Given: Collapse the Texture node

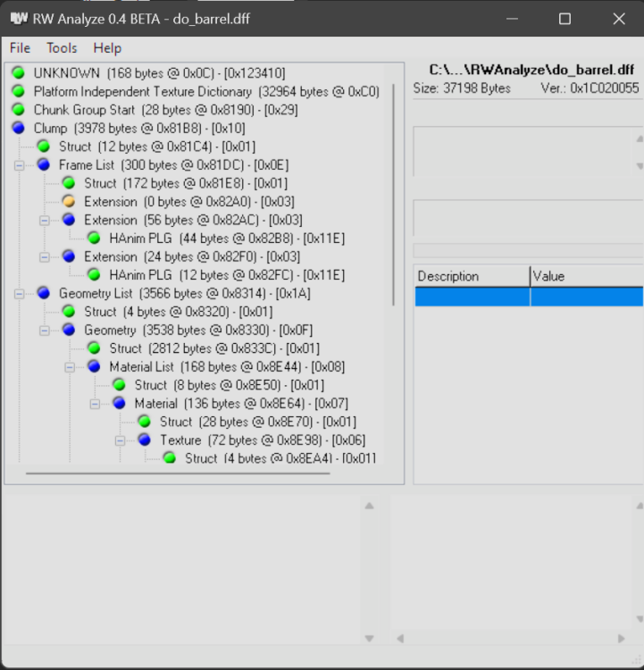Looking at the screenshot, I should tap(120, 440).
